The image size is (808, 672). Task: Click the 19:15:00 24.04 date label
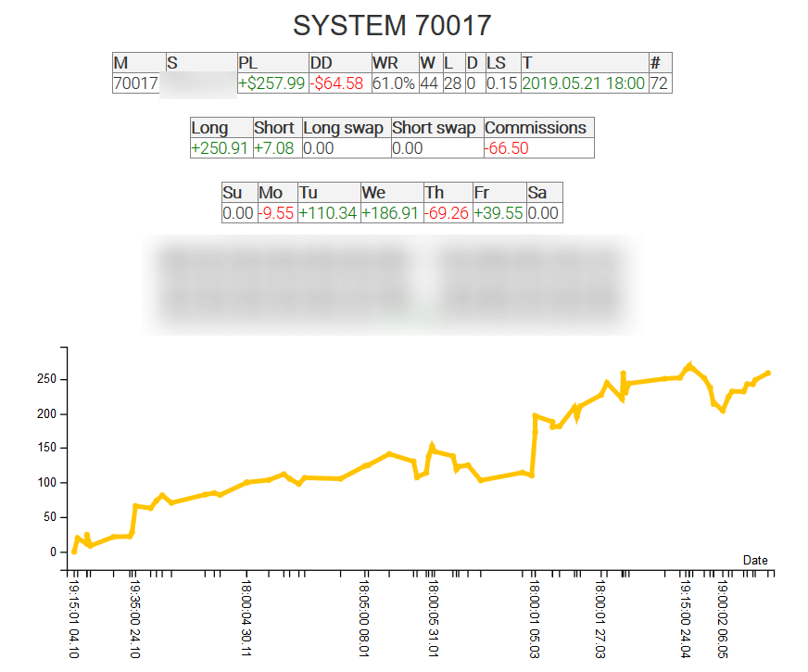click(686, 619)
